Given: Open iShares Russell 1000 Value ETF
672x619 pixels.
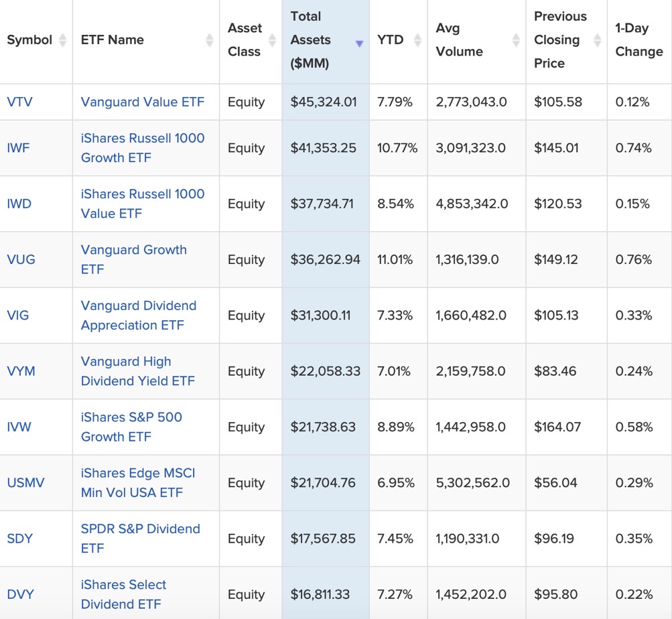Looking at the screenshot, I should pyautogui.click(x=143, y=204).
